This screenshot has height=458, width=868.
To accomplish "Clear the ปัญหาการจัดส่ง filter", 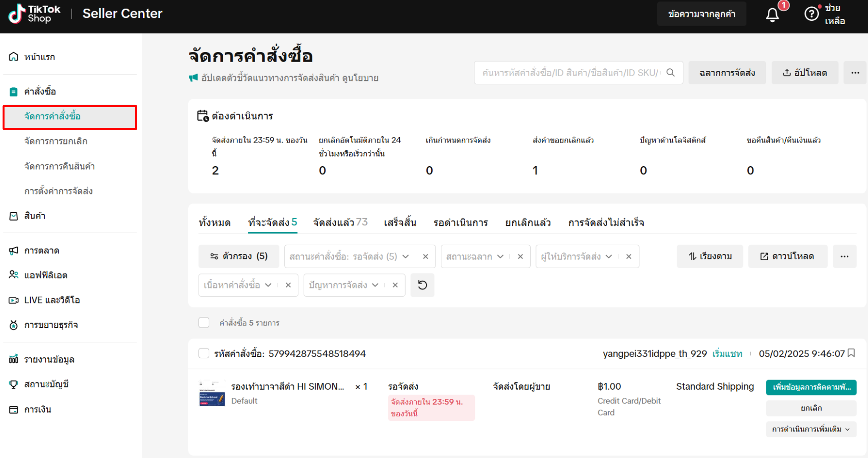I will [395, 285].
